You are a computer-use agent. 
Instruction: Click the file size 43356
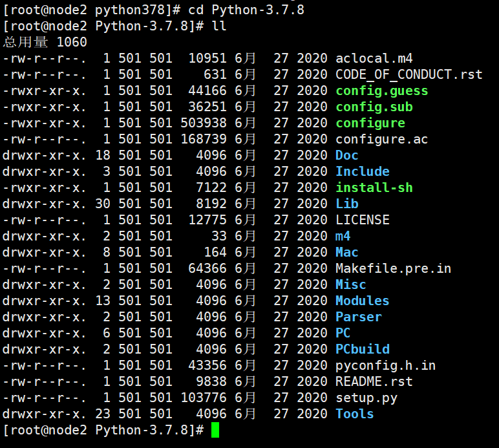(207, 366)
